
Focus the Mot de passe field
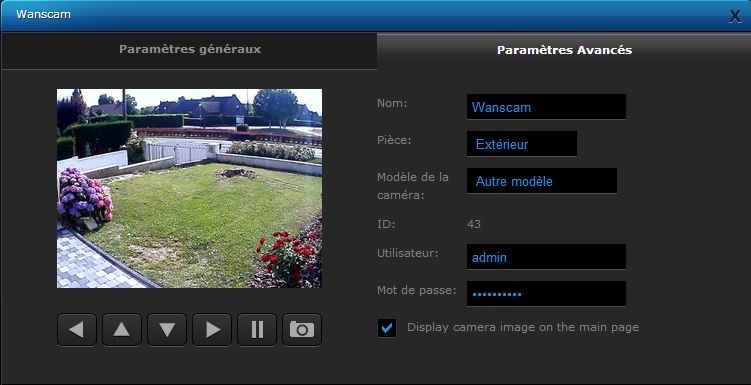(546, 294)
